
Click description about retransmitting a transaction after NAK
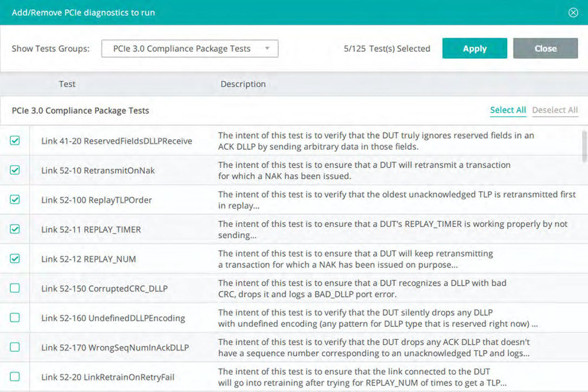pyautogui.click(x=364, y=170)
